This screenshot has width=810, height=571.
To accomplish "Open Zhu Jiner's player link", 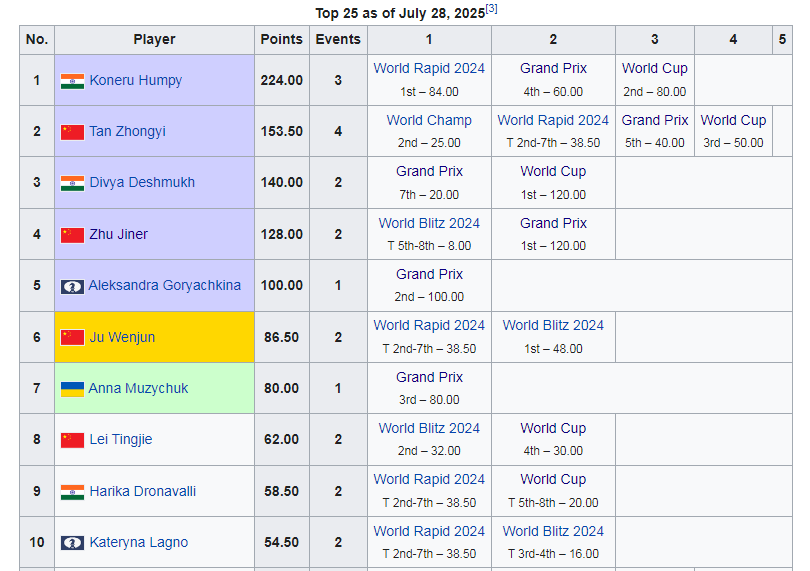I will tap(118, 235).
